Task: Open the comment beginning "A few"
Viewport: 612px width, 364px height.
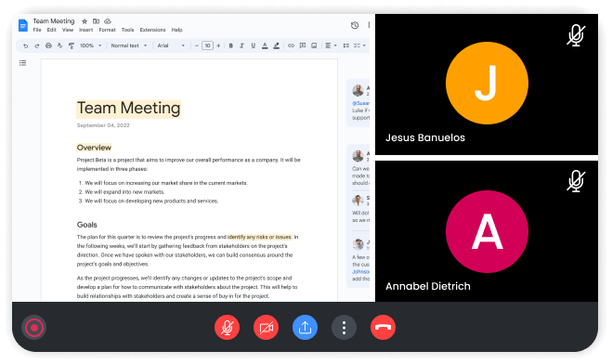Action: pos(359,260)
